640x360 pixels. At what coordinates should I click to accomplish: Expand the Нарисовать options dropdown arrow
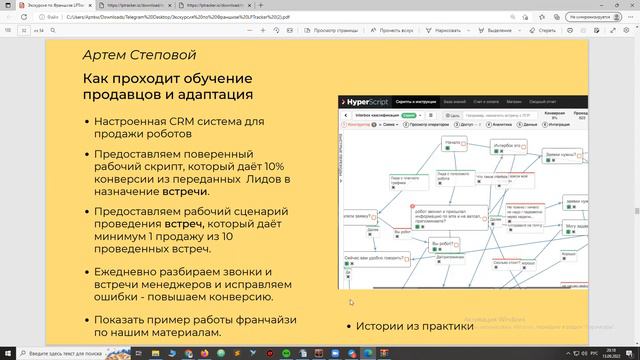pyautogui.click(x=468, y=30)
